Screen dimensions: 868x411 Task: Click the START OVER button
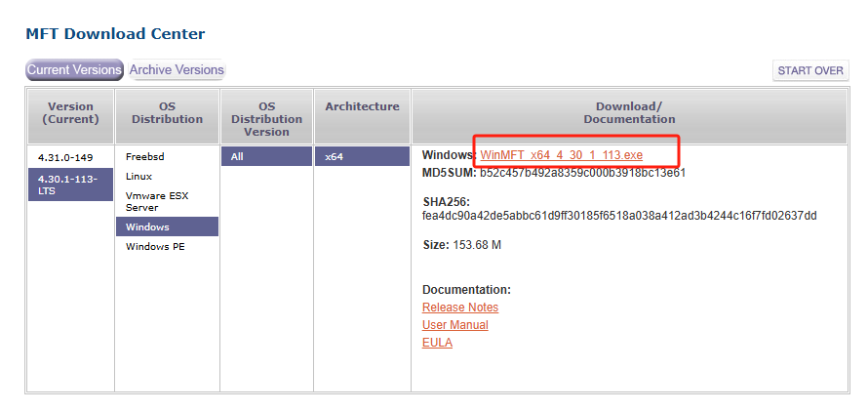click(809, 70)
